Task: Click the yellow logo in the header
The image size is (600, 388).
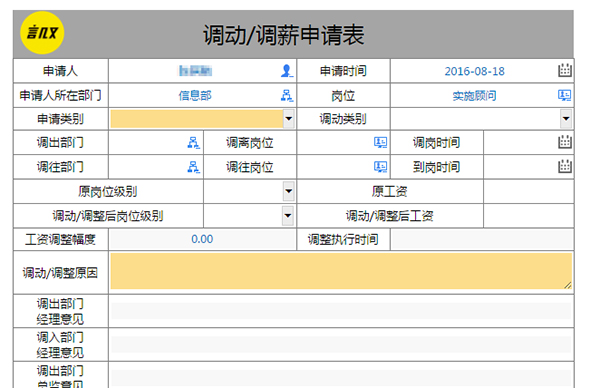Action: pos(42,33)
